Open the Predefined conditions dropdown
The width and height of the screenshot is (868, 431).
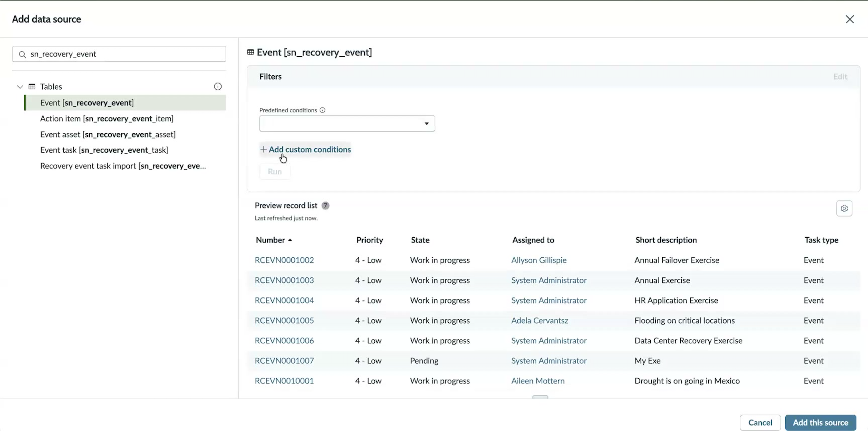pos(347,124)
